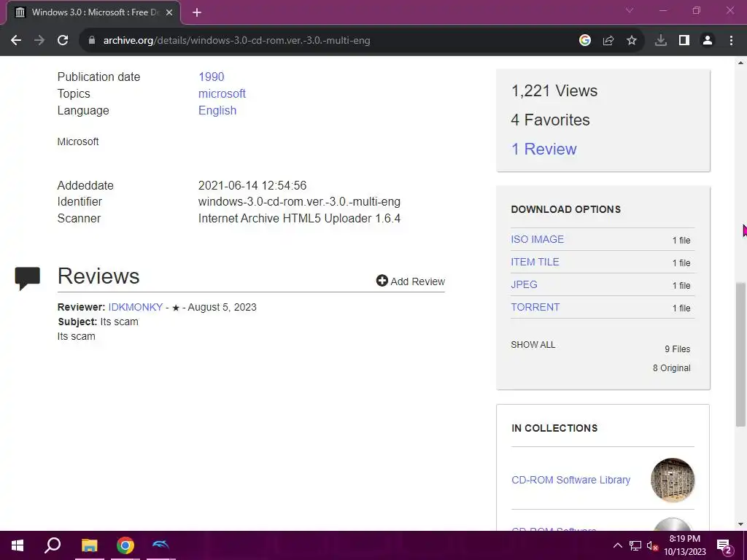Go back to previous page
Screen dimensions: 747x560
click(x=16, y=41)
